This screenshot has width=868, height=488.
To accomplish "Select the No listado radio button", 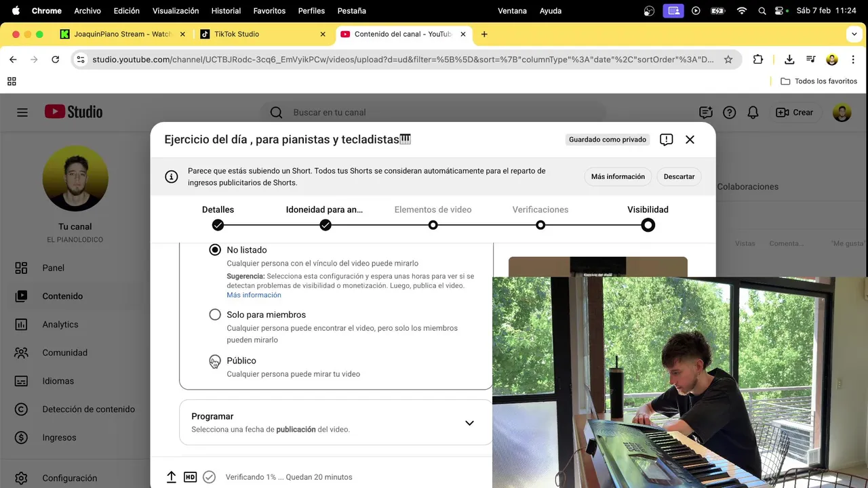I will click(215, 250).
